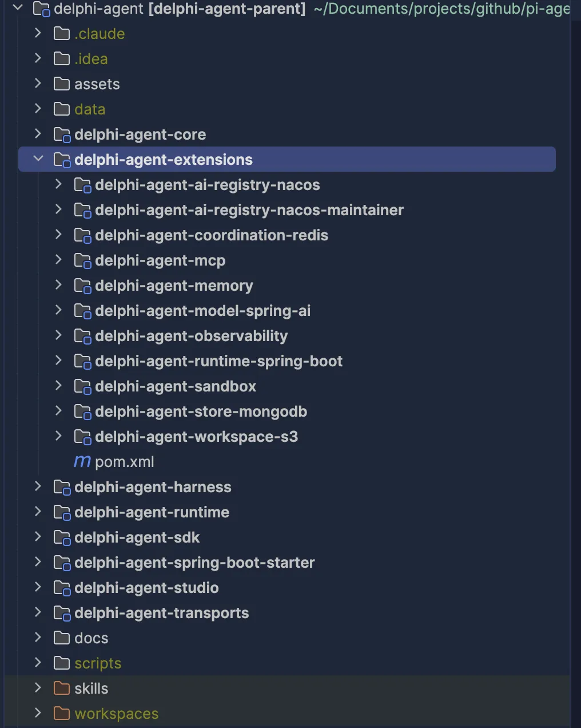Click the delphi-agent-sandbox module icon

[x=83, y=386]
